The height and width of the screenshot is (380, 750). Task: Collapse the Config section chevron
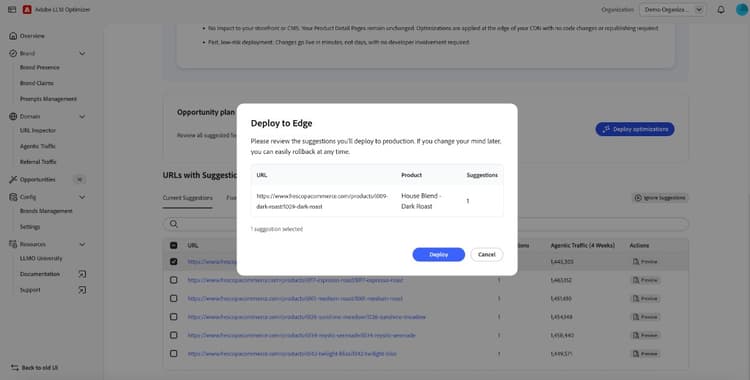tap(82, 197)
